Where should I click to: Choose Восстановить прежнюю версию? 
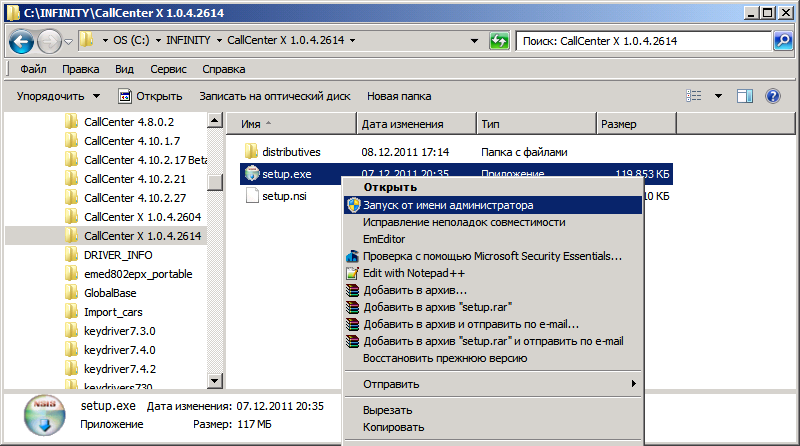[x=493, y=358]
